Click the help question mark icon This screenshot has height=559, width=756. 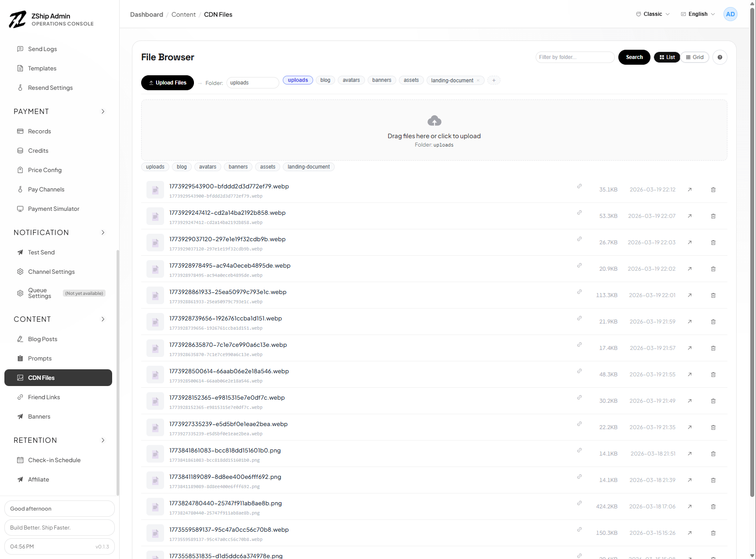point(719,57)
